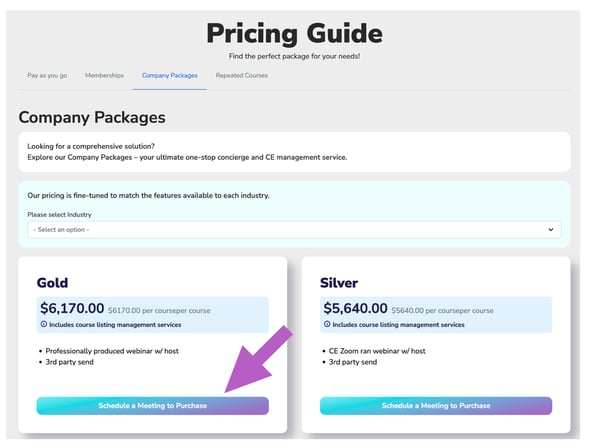Click the $6,170.00 Gold price
This screenshot has height=448, width=592.
coord(72,308)
